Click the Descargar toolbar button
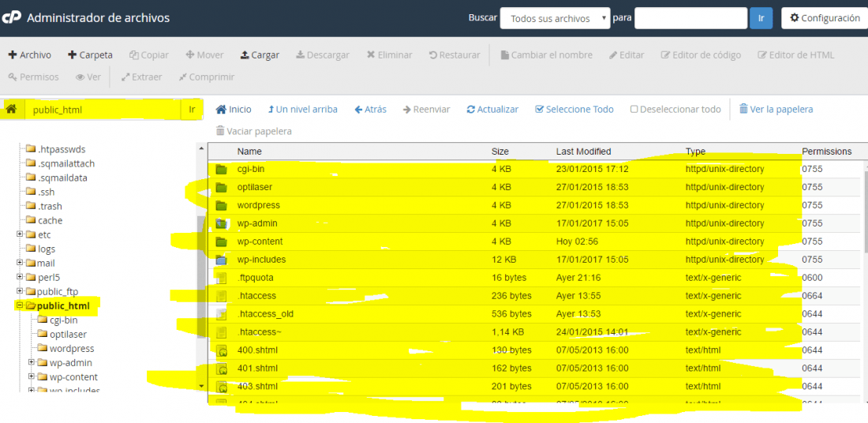This screenshot has height=423, width=868. (323, 54)
